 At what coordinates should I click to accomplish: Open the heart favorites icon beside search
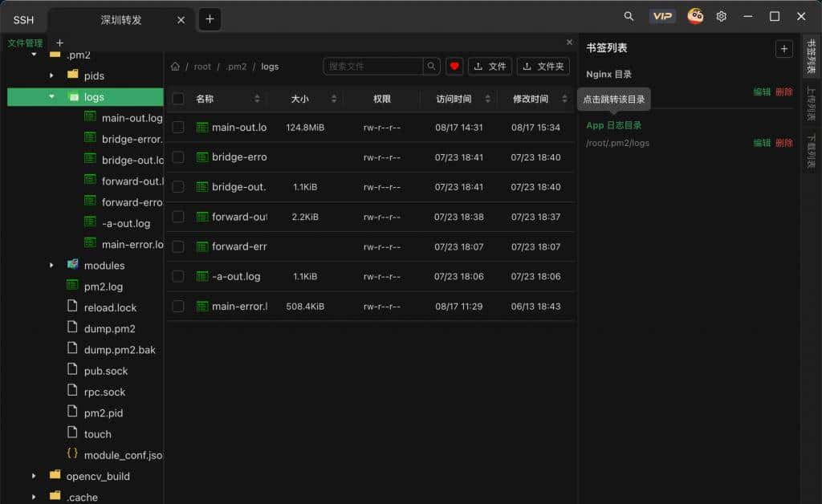[454, 66]
